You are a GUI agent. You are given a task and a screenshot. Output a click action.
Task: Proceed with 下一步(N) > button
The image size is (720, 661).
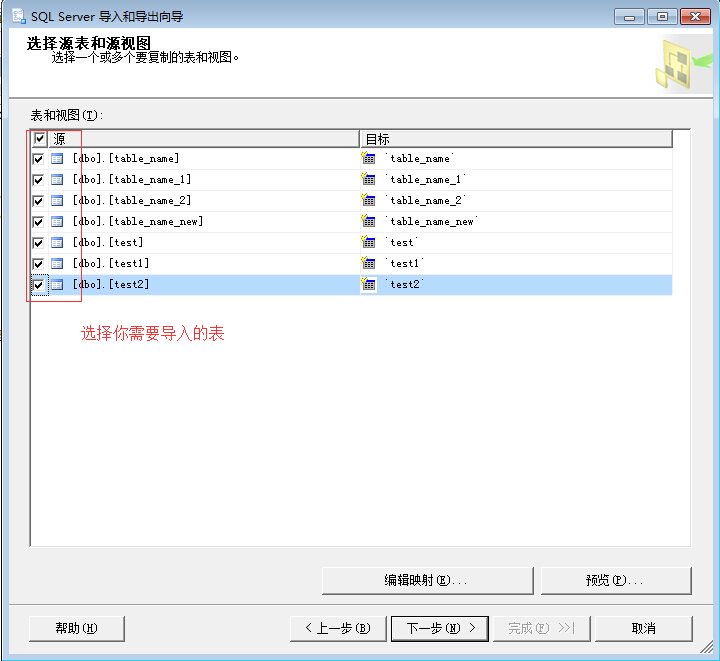pyautogui.click(x=440, y=628)
